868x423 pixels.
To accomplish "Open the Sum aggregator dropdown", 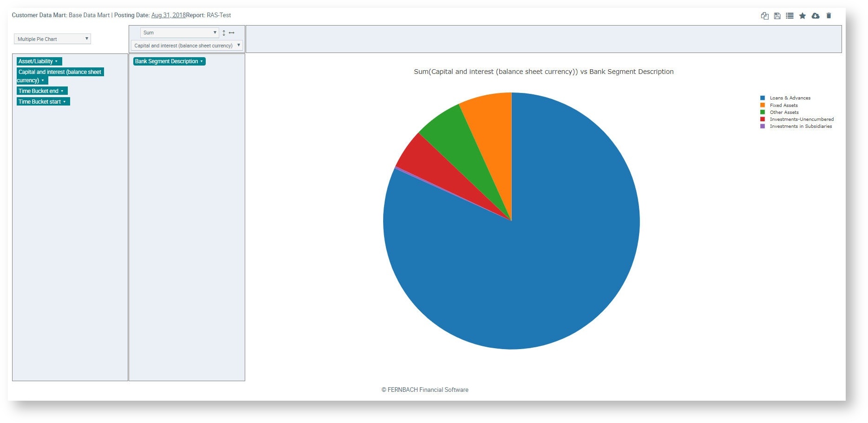I will click(179, 33).
